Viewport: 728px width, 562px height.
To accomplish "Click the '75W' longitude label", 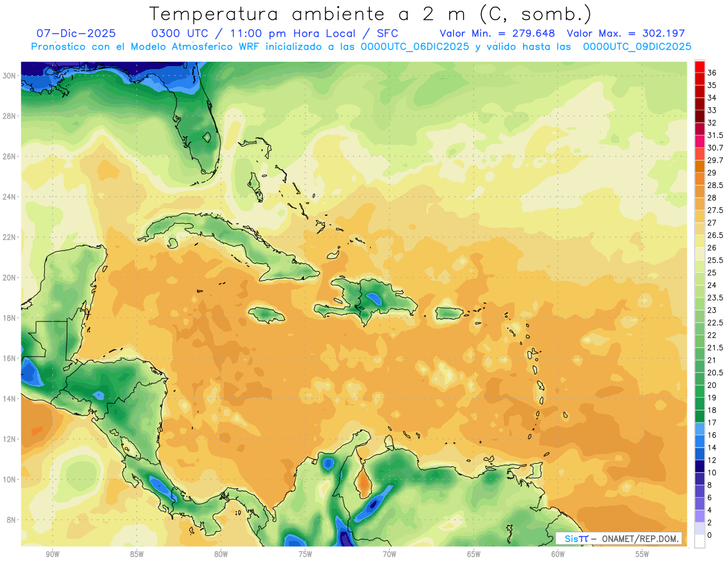I will click(x=305, y=554).
